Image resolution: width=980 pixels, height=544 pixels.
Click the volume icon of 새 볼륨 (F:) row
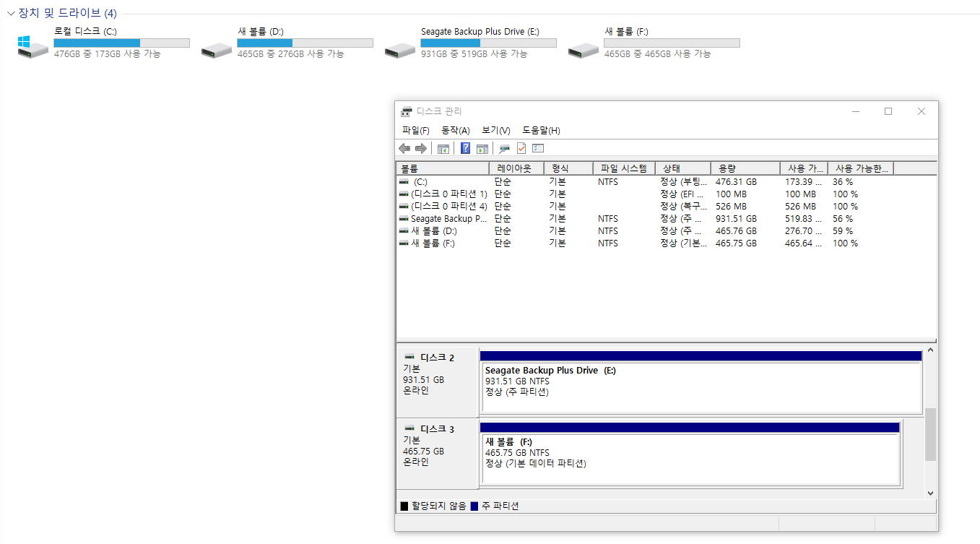tap(404, 243)
